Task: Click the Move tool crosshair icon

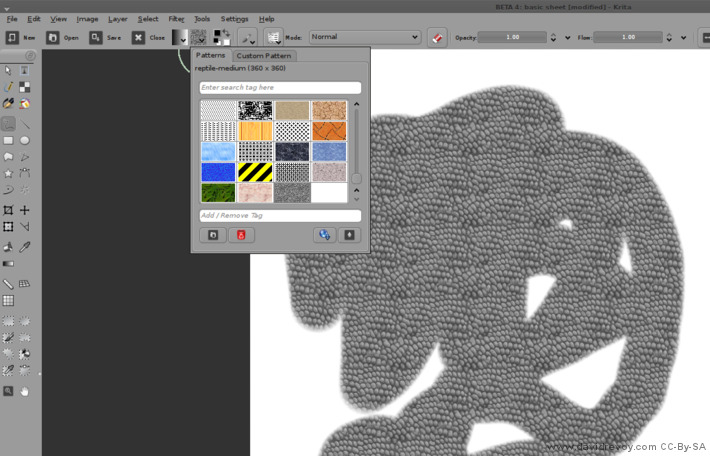Action: point(25,210)
